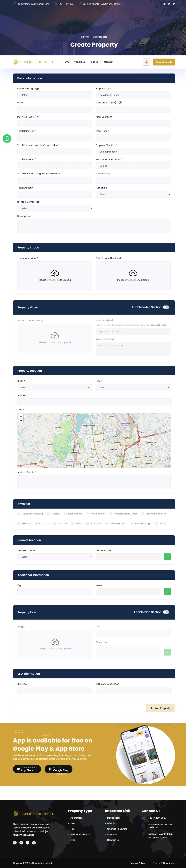Viewport: 186px width, 868px height.
Task: Open the floating WhatsApp chat icon
Action: point(7,138)
